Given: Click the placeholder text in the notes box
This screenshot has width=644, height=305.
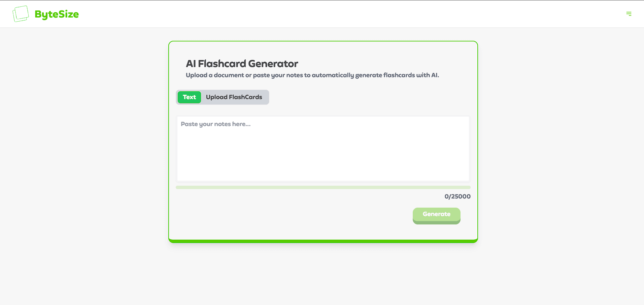Looking at the screenshot, I should (x=215, y=124).
